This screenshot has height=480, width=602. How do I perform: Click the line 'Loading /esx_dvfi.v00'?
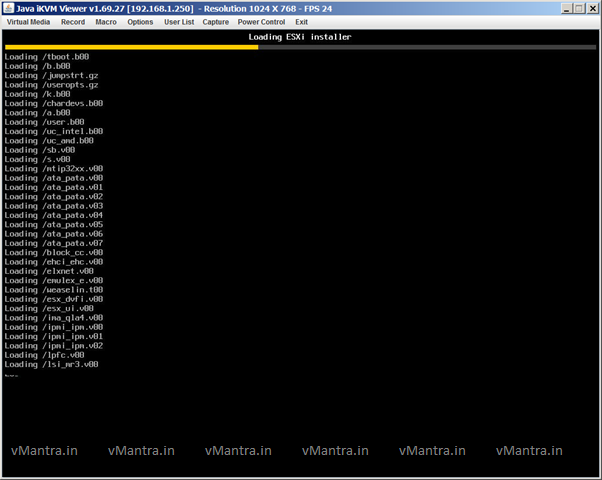(54, 299)
